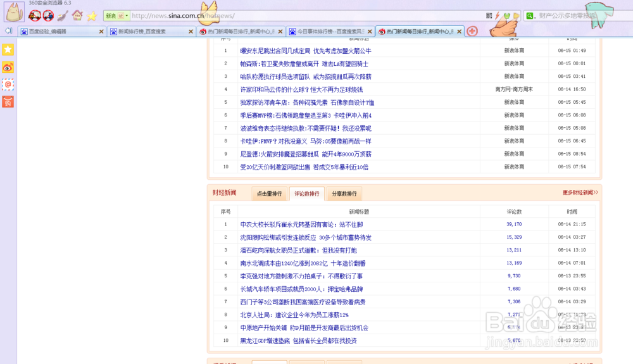
Task: Expand the 新浪 site certificate dropdown
Action: coord(127,16)
